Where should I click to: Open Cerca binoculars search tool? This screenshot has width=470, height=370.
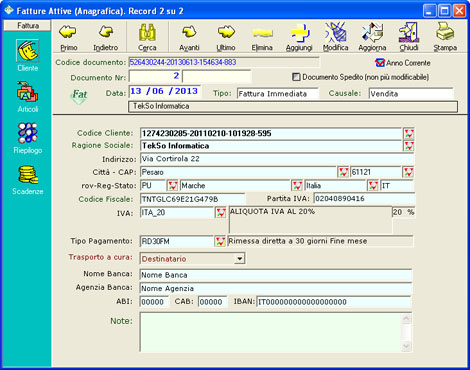147,37
